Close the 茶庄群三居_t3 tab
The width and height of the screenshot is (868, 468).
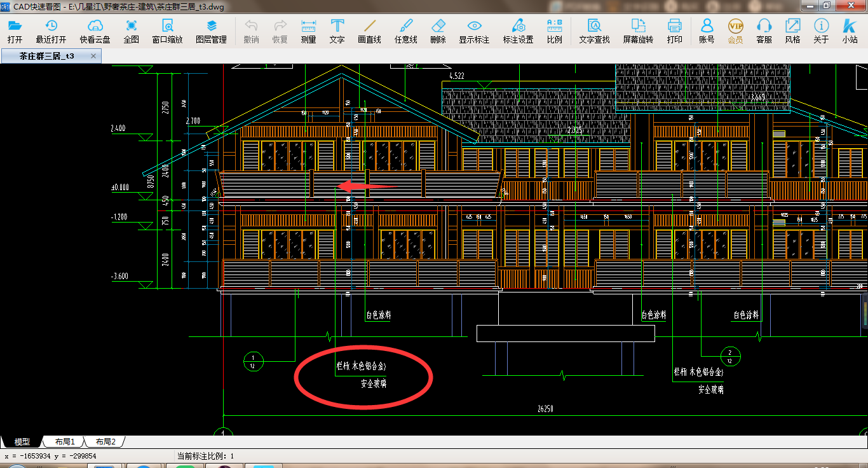(x=94, y=56)
